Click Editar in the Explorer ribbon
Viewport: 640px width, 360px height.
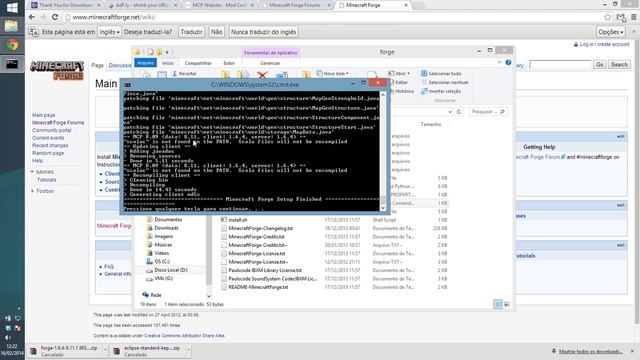pyautogui.click(x=398, y=82)
